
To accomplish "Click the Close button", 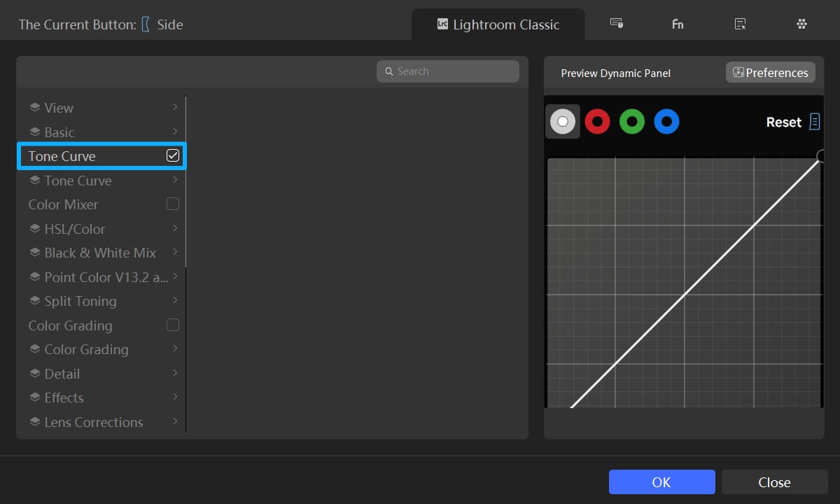I will [x=774, y=482].
